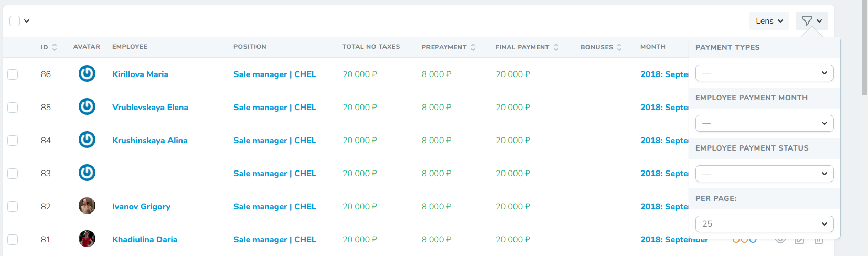Viewport: 868px width, 256px height.
Task: Click Khadiulina Daria's avatar photo
Action: [87, 239]
